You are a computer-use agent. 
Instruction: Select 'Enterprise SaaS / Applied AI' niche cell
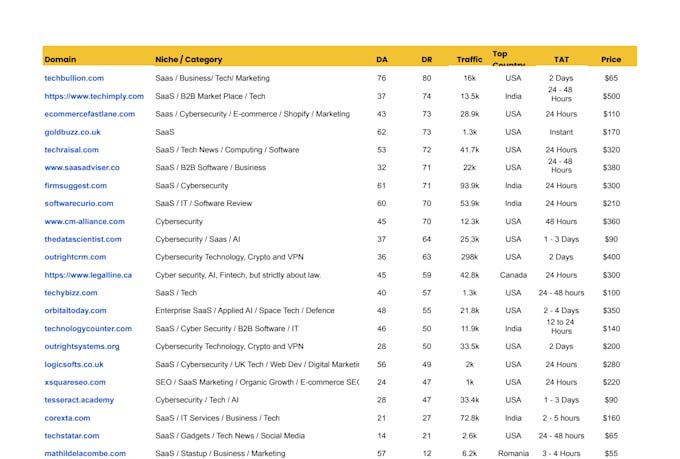245,311
